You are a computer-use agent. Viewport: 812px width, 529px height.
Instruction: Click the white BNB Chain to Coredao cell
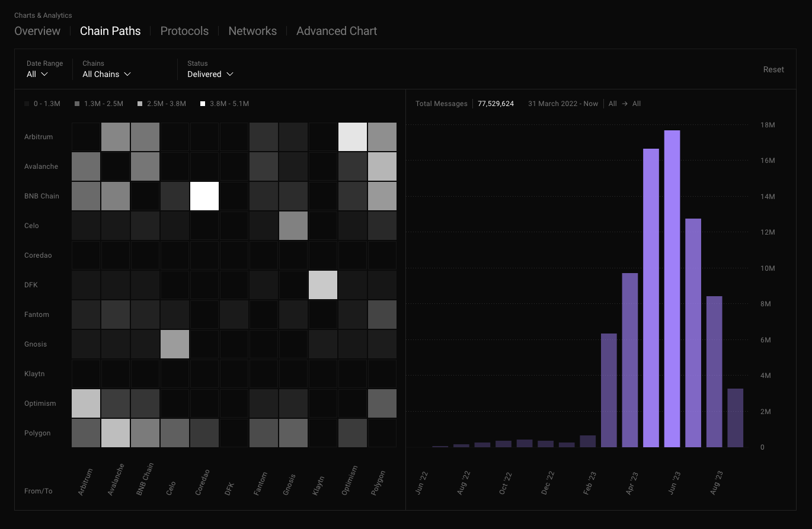pyautogui.click(x=204, y=195)
